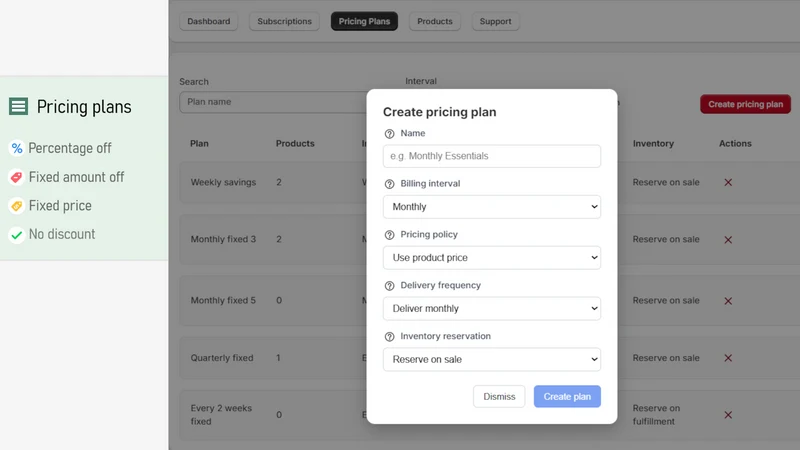Click the yellow tag Fixed price icon
This screenshot has height=450, width=800.
click(x=16, y=206)
